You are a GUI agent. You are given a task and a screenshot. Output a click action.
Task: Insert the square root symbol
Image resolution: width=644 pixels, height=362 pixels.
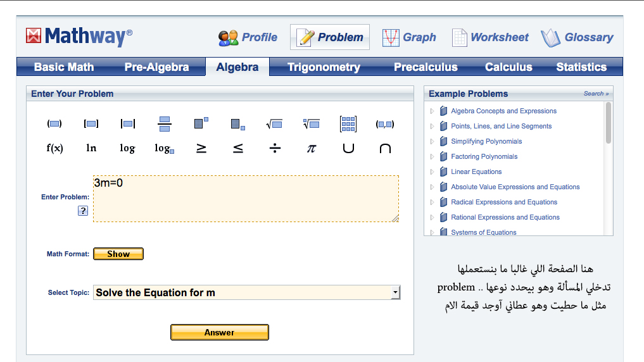pyautogui.click(x=274, y=124)
